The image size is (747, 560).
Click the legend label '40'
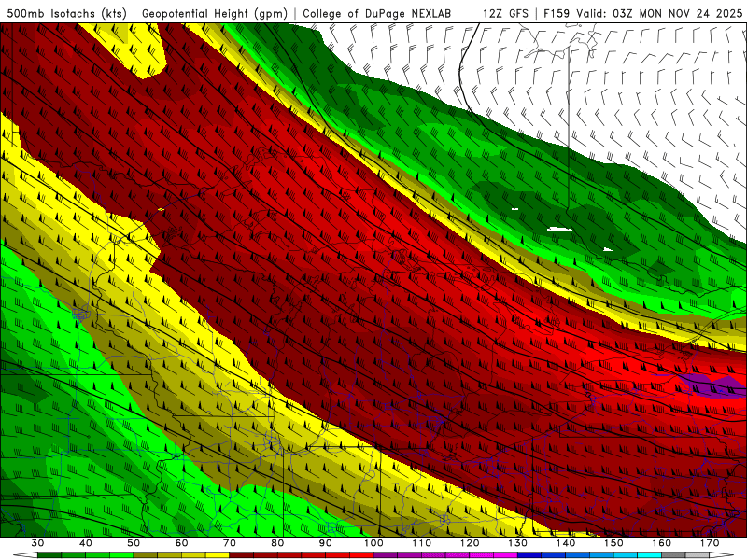pyautogui.click(x=86, y=543)
